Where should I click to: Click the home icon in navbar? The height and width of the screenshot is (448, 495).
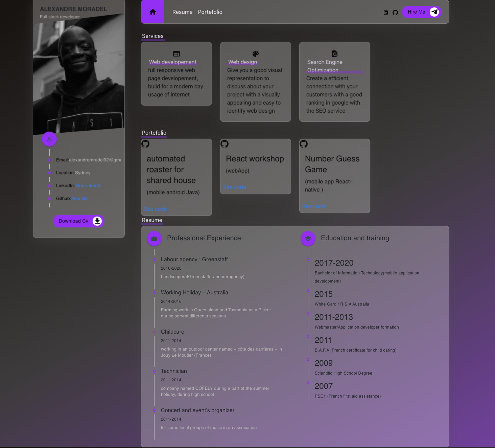click(153, 12)
